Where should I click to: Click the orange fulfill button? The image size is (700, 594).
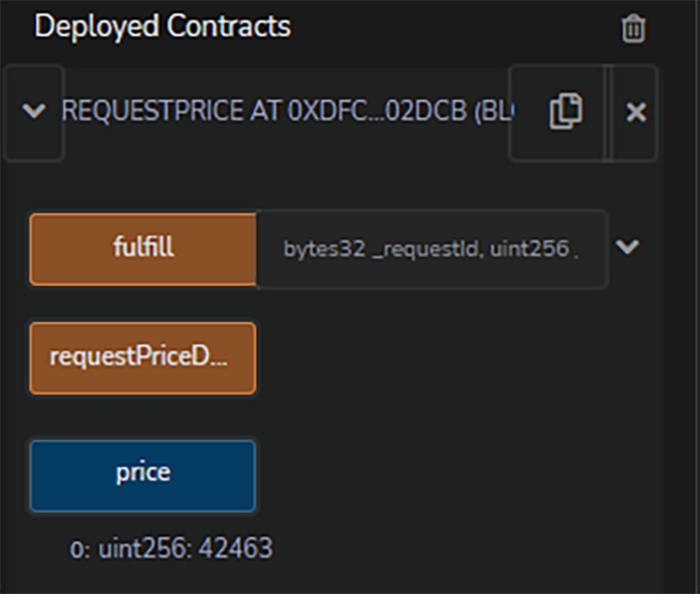point(143,249)
